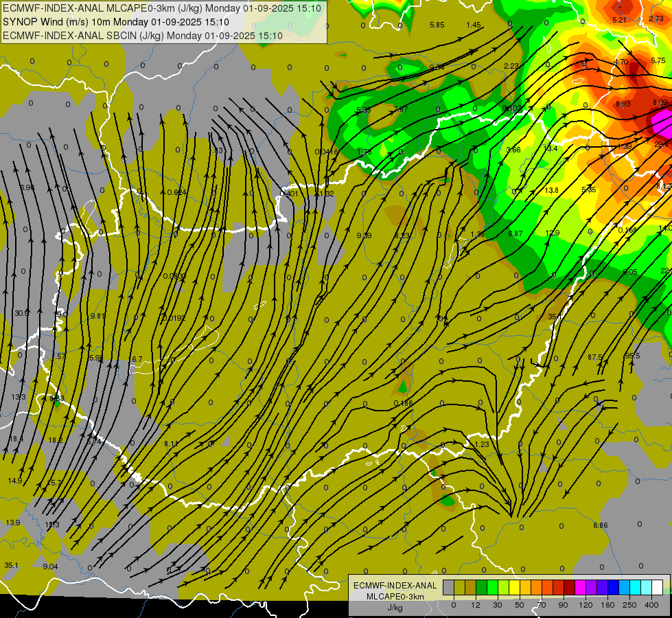The height and width of the screenshot is (618, 672).
Task: Click the map value '7.87'
Action: 401,109
